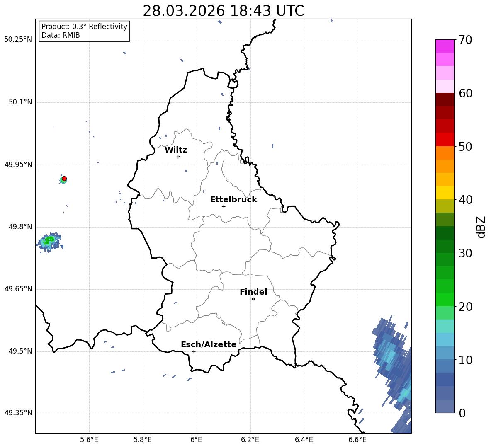Click the Wiltz station cross marker

[178, 157]
